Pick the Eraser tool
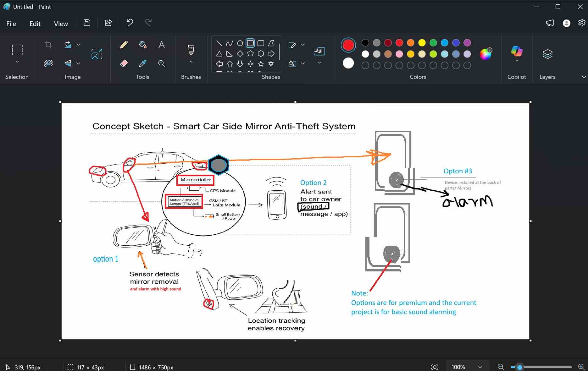 (124, 63)
